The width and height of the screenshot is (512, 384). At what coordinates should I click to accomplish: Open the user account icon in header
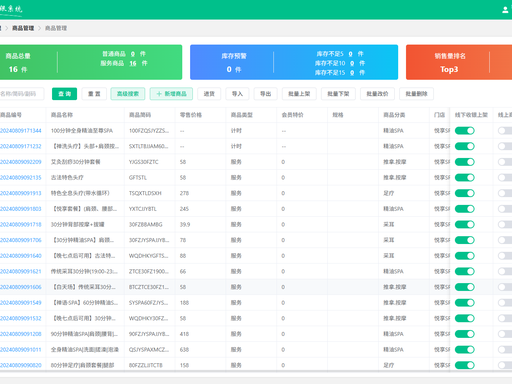[505, 10]
